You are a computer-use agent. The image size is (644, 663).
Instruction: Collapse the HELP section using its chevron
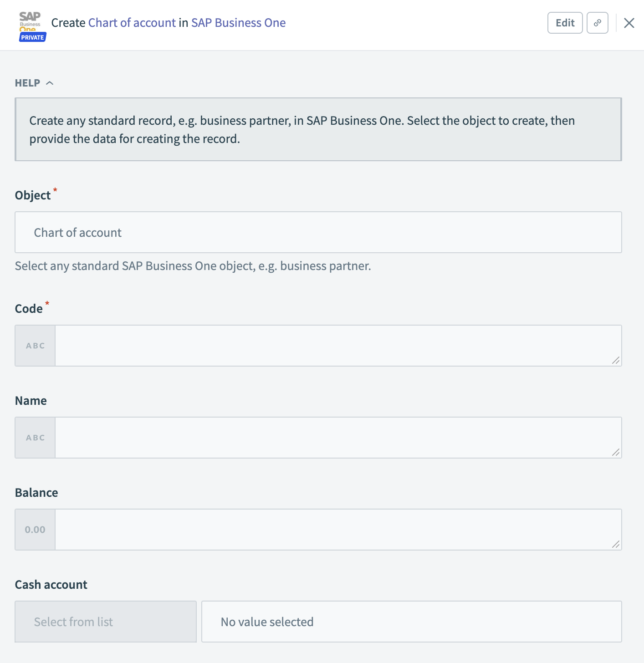coord(50,82)
